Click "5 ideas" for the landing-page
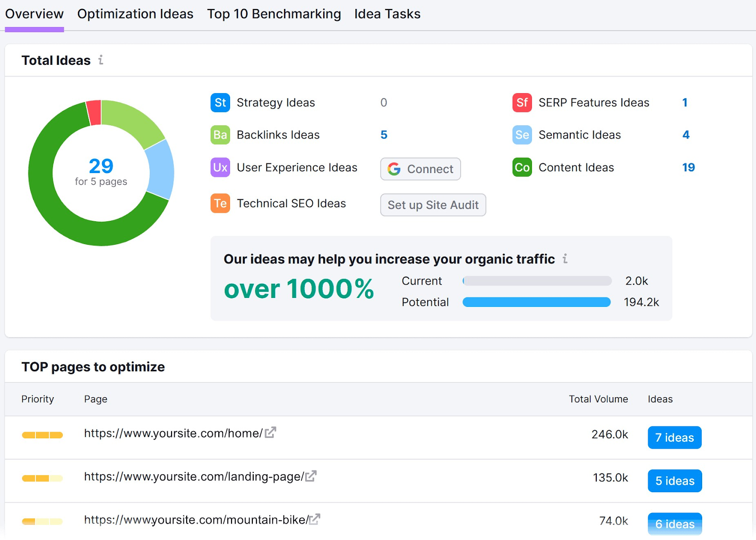The image size is (756, 540). [674, 480]
